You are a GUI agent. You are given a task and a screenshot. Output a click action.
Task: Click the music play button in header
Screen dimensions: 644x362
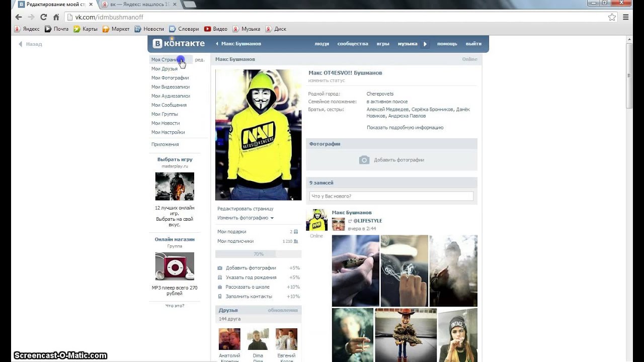point(425,44)
